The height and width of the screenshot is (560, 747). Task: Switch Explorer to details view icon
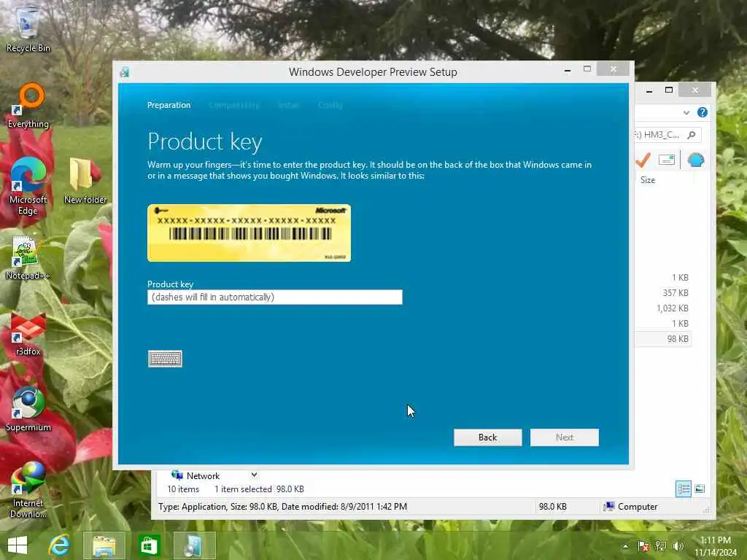click(x=683, y=489)
